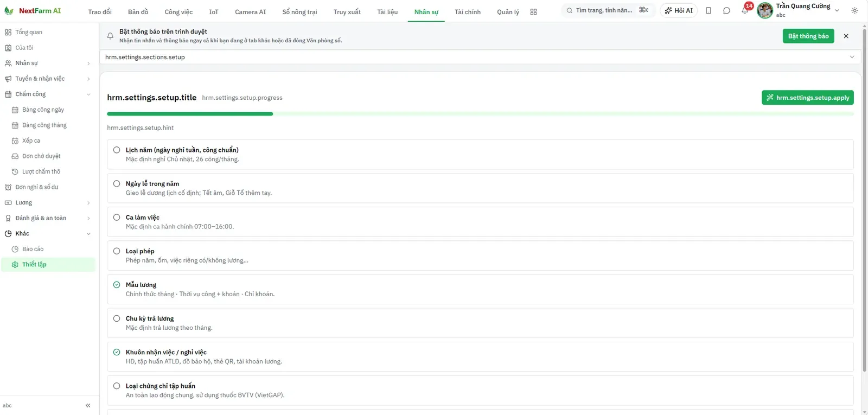Open the Hỏi AI assistant button
Viewport: 868px width, 415px height.
tap(679, 10)
